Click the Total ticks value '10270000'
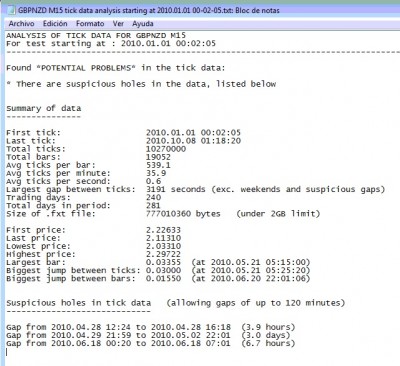This screenshot has height=366, width=400. (166, 149)
